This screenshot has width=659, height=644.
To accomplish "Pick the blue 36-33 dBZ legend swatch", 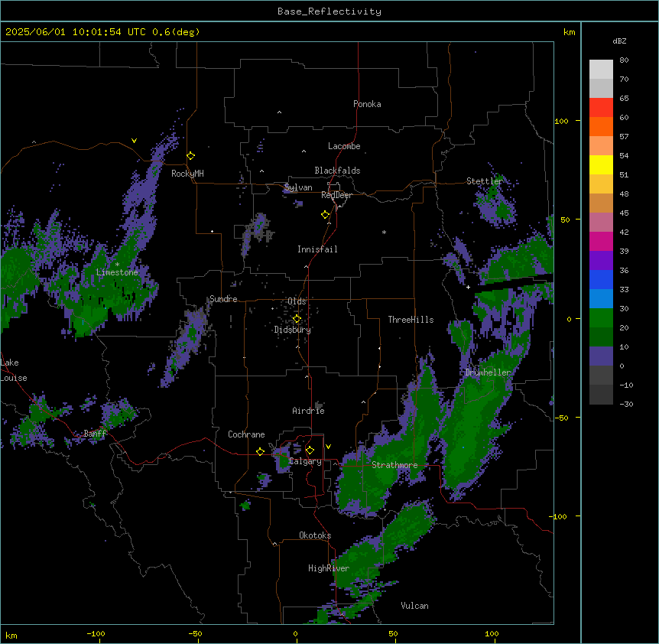I will click(x=601, y=279).
